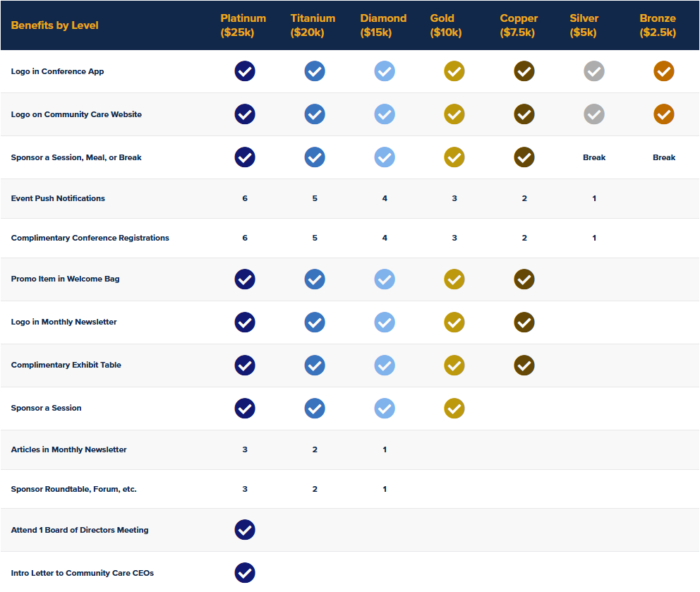This screenshot has width=700, height=592.
Task: Click Platinum checkmark for Board of Directors Meeting
Action: coord(245,530)
